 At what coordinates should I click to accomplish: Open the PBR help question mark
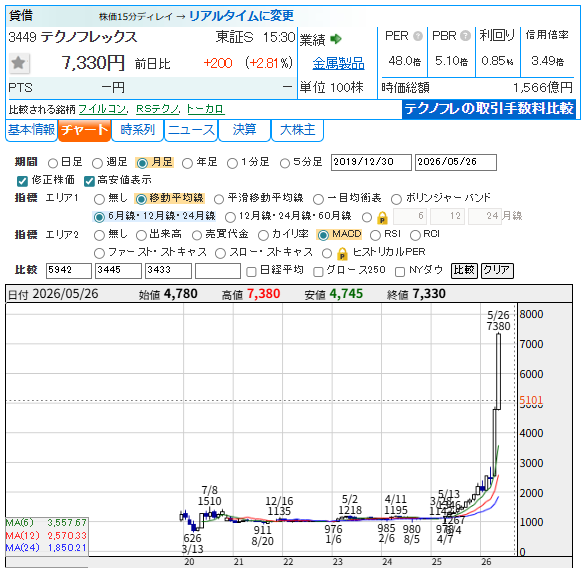[x=465, y=36]
